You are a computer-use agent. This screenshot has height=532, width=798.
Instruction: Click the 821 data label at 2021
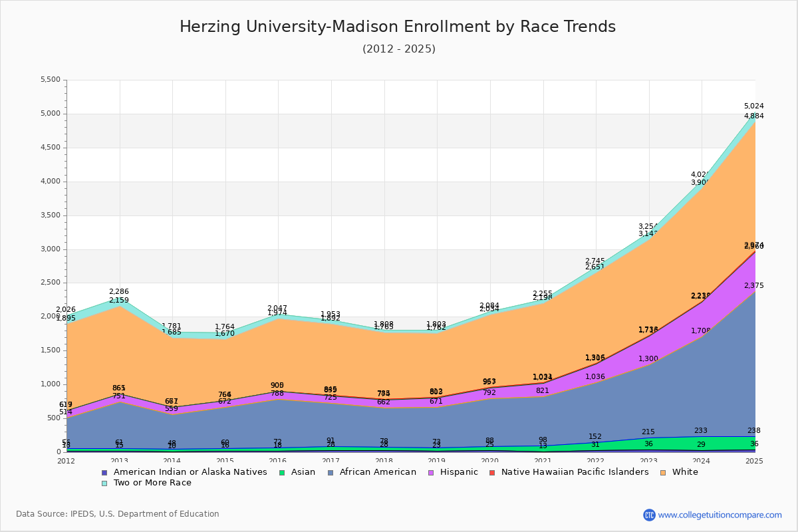(543, 391)
